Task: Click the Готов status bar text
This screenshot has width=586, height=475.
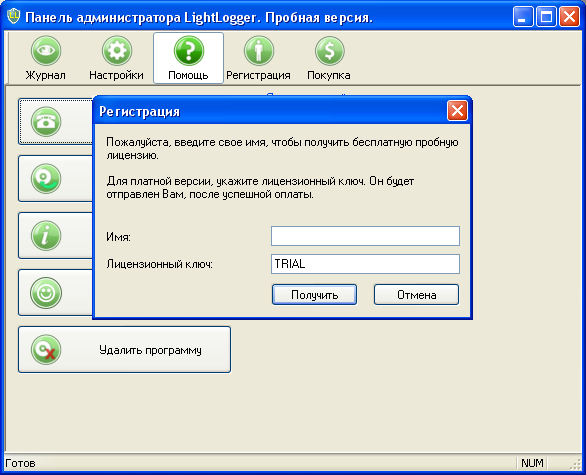Action: tap(21, 463)
